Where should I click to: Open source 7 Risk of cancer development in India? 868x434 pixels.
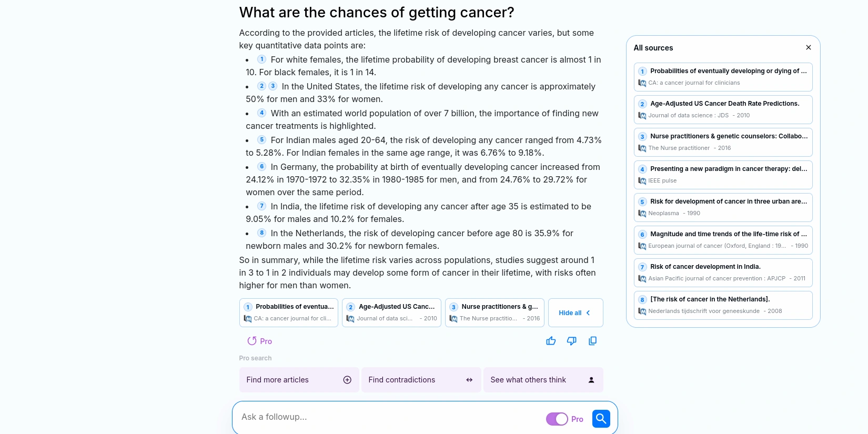[x=723, y=272]
